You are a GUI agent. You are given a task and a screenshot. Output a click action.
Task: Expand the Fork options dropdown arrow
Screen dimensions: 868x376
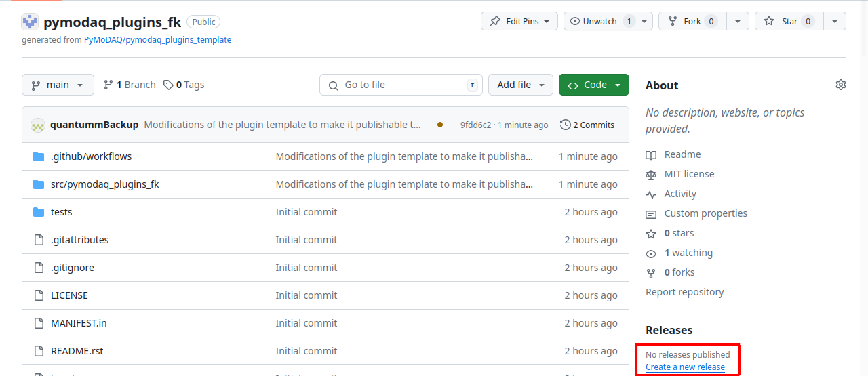[x=738, y=21]
